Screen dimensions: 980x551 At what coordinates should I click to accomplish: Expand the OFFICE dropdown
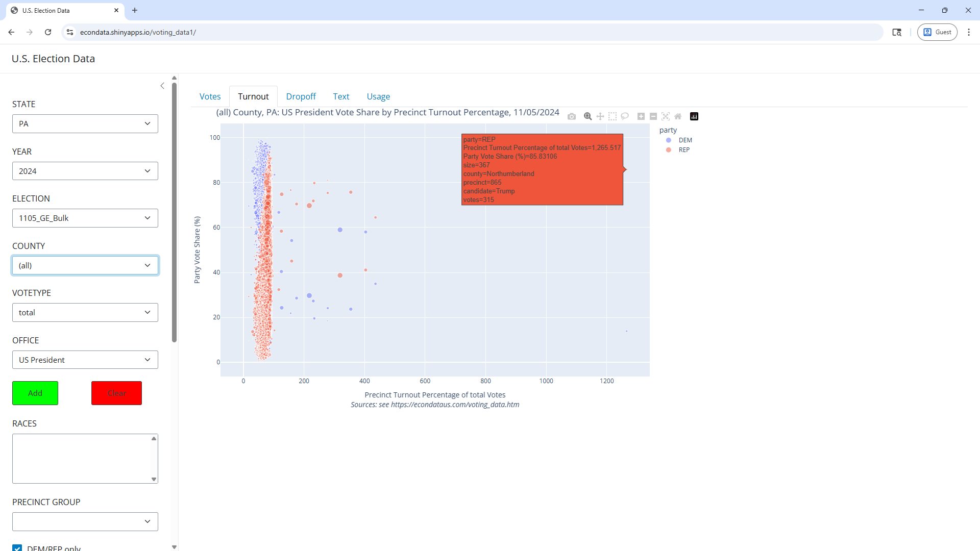coord(85,360)
